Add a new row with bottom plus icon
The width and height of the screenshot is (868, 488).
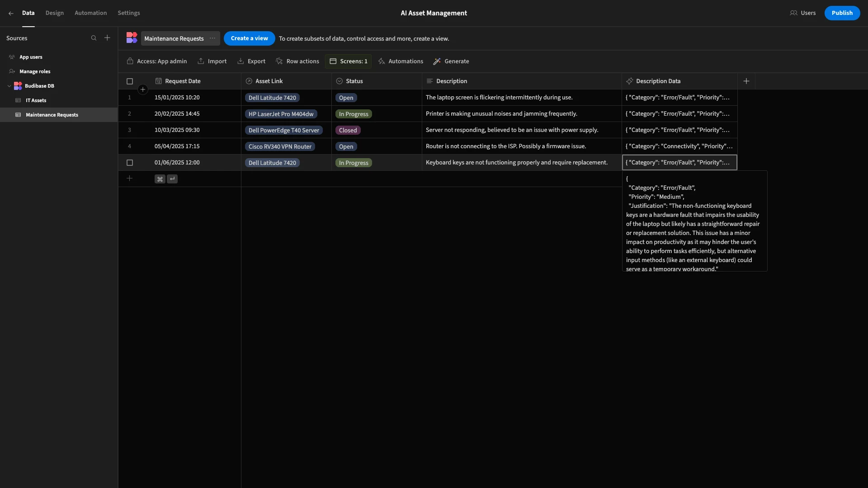click(129, 178)
